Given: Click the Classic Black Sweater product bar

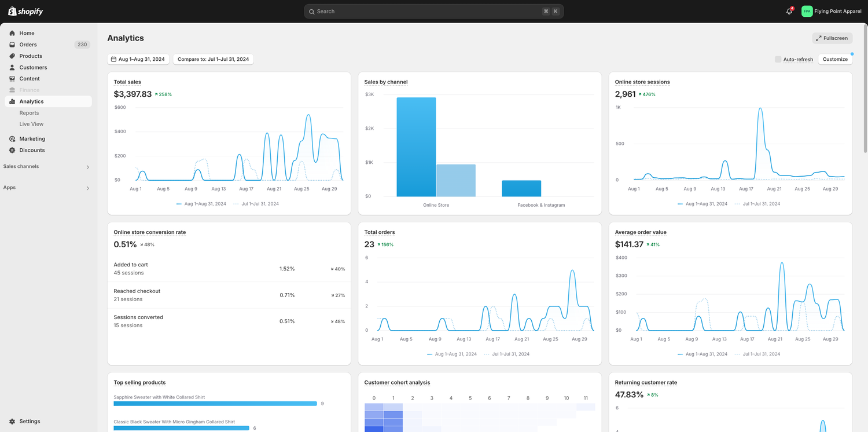Looking at the screenshot, I should (x=182, y=429).
